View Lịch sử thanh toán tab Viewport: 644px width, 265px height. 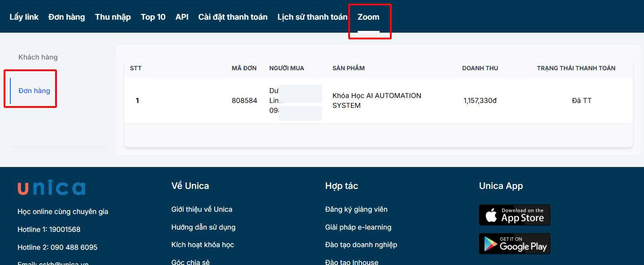coord(312,17)
